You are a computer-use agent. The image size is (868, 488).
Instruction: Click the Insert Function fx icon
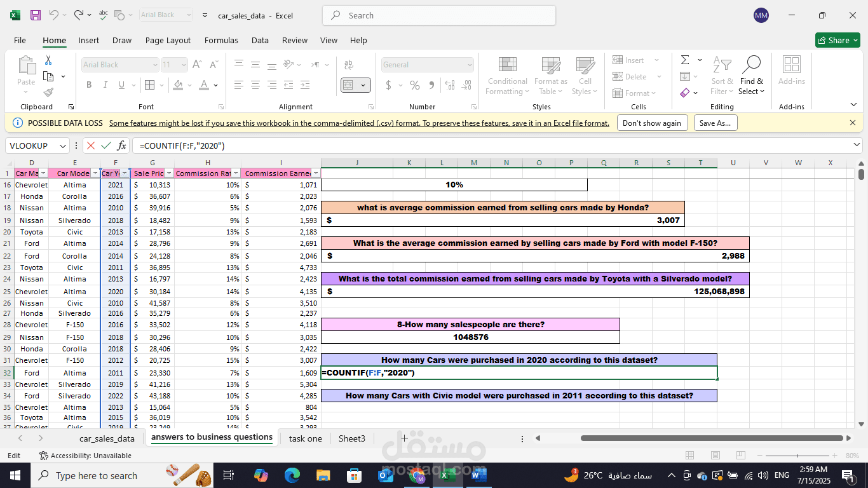122,146
